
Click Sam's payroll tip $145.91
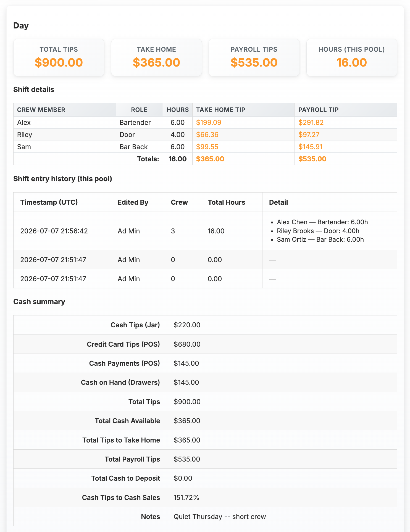click(x=310, y=147)
